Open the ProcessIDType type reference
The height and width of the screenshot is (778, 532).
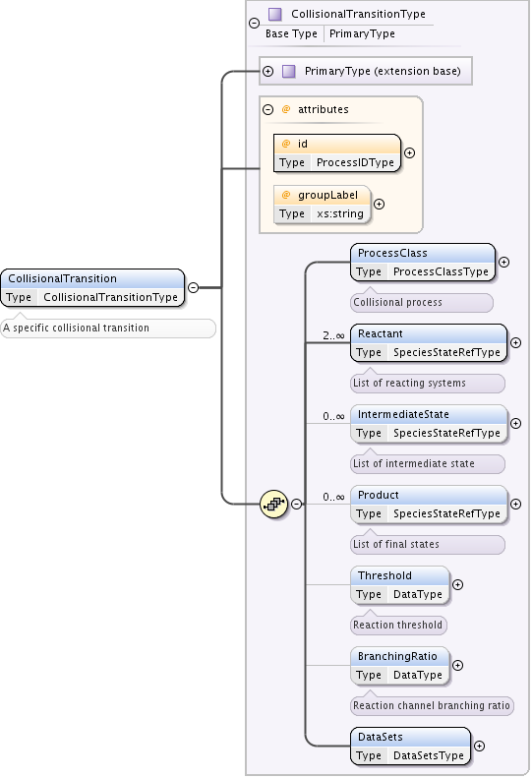point(355,162)
